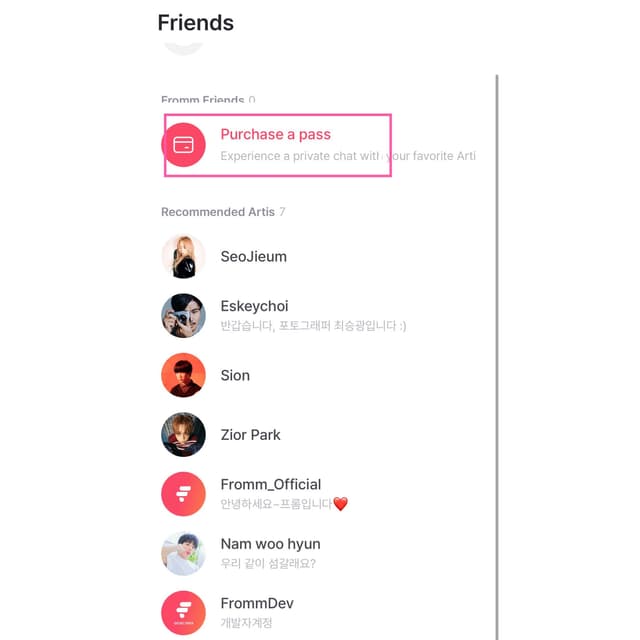Click the Friends page title

click(x=195, y=22)
